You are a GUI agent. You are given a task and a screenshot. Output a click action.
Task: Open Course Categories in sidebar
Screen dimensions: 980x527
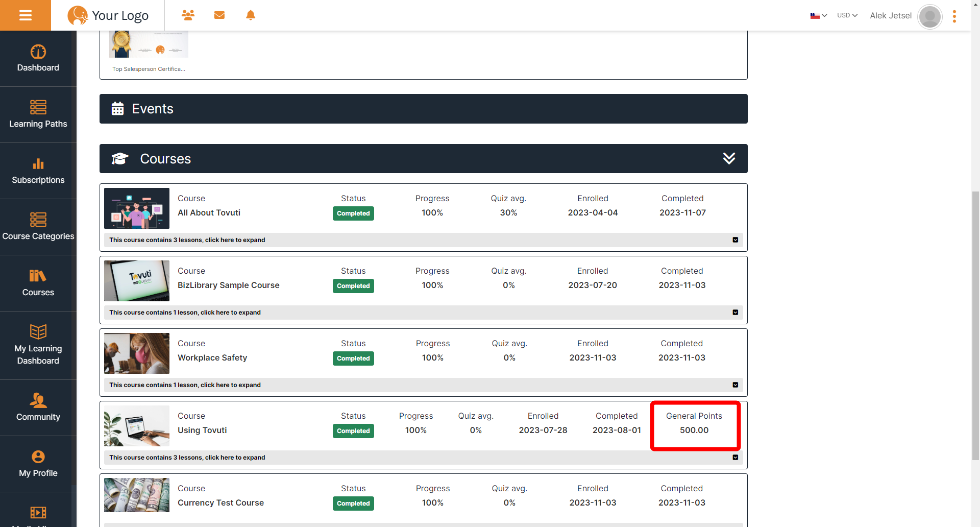tap(38, 227)
